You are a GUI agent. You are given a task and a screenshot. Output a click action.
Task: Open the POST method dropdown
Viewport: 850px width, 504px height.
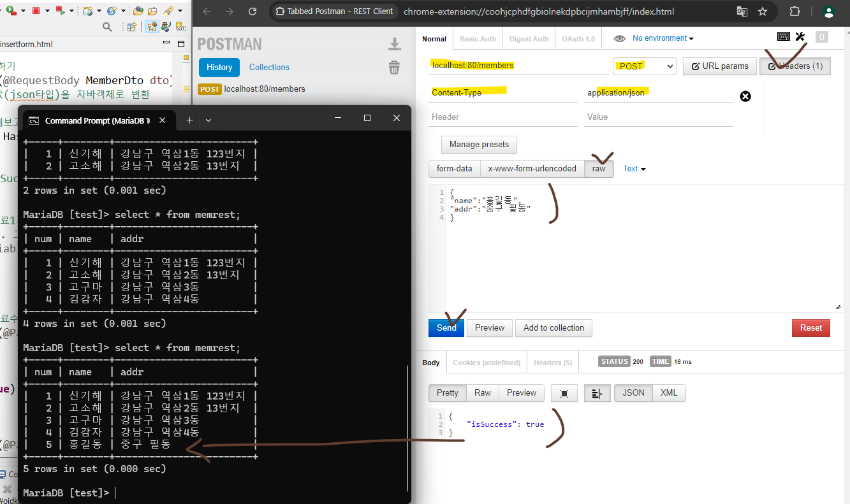644,66
